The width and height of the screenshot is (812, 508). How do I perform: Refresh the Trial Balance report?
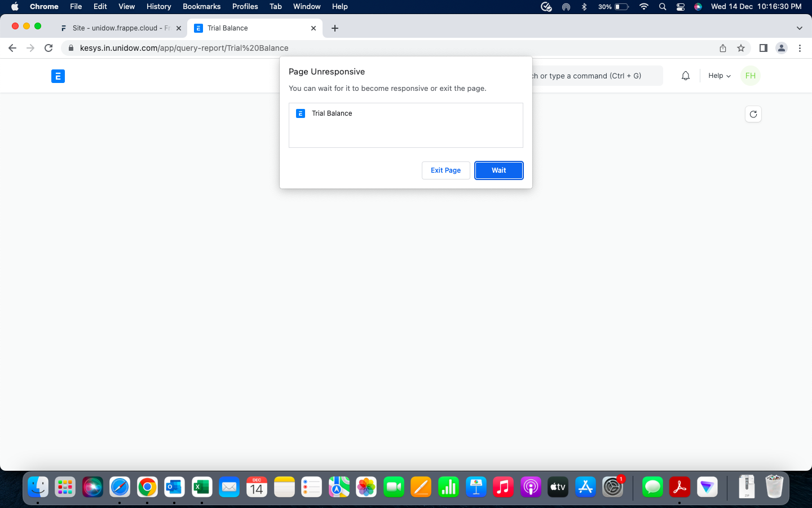[753, 114]
